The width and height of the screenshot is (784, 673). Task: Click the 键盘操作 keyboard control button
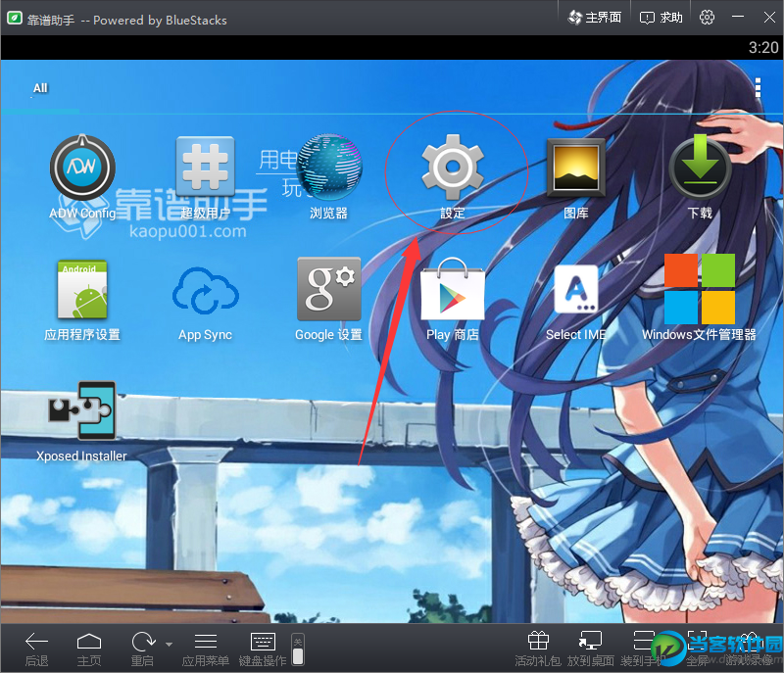(263, 649)
